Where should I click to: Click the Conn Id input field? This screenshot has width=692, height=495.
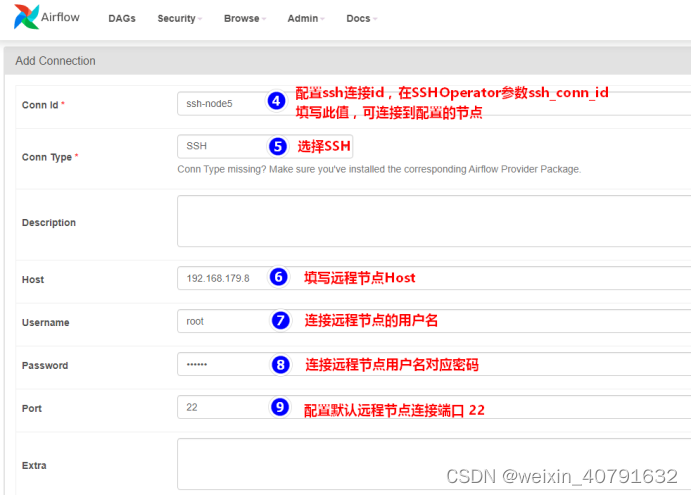434,104
